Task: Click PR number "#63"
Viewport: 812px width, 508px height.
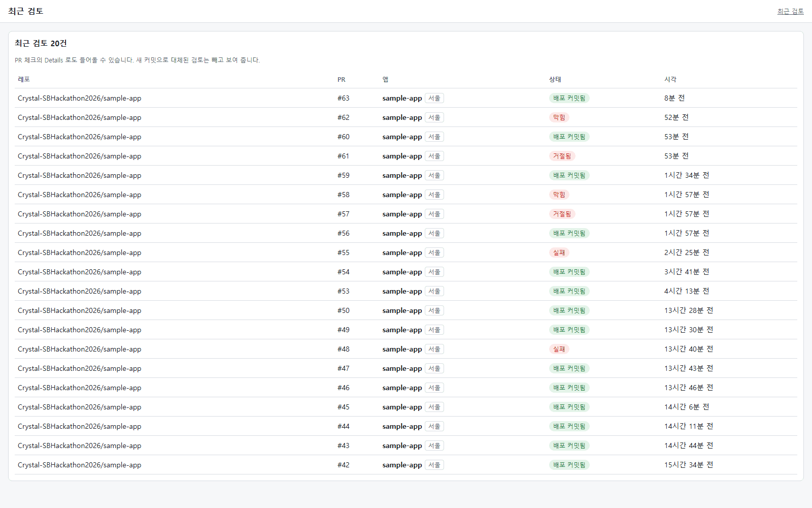Action: click(x=344, y=98)
